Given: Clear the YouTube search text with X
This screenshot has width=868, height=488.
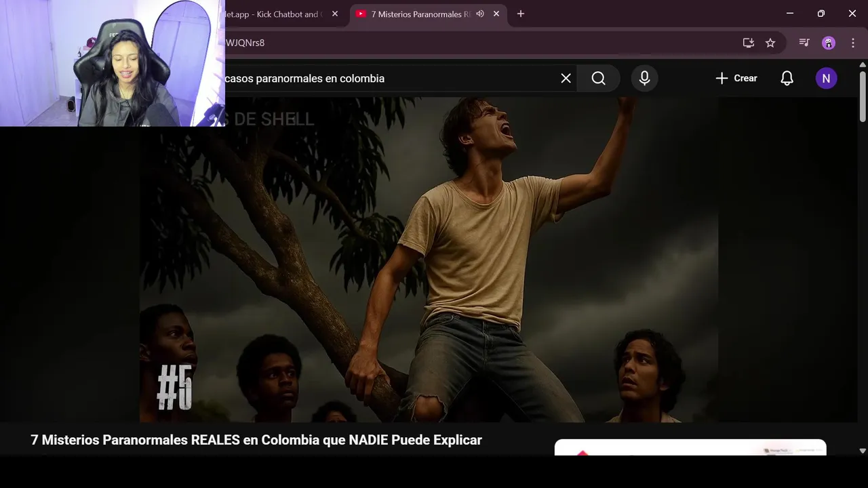Looking at the screenshot, I should click(x=566, y=79).
